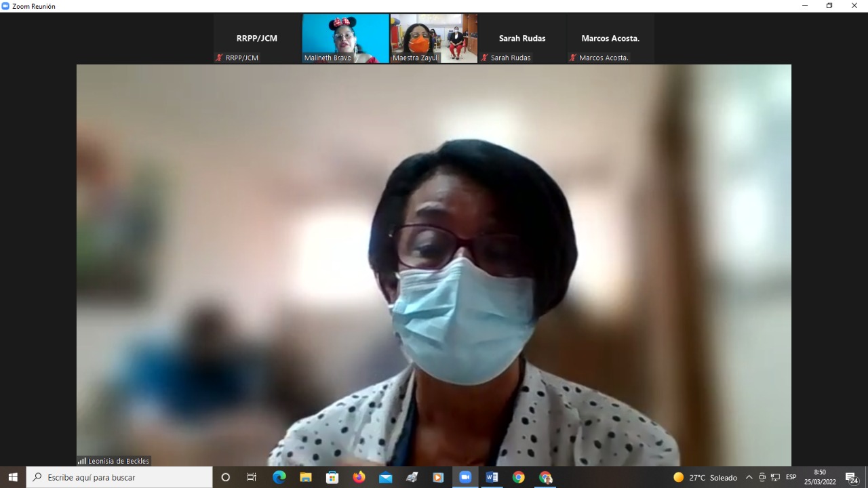Select the Marcos Acosta participant tile
The height and width of the screenshot is (488, 868).
point(610,39)
